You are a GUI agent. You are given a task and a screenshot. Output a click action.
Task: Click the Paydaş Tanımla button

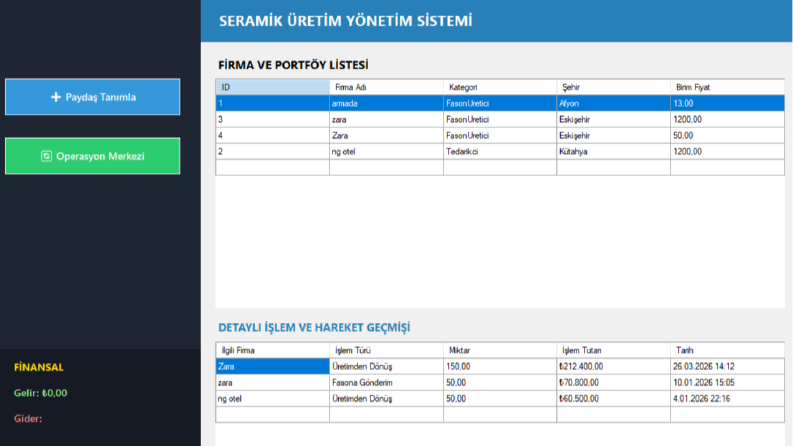pyautogui.click(x=93, y=97)
